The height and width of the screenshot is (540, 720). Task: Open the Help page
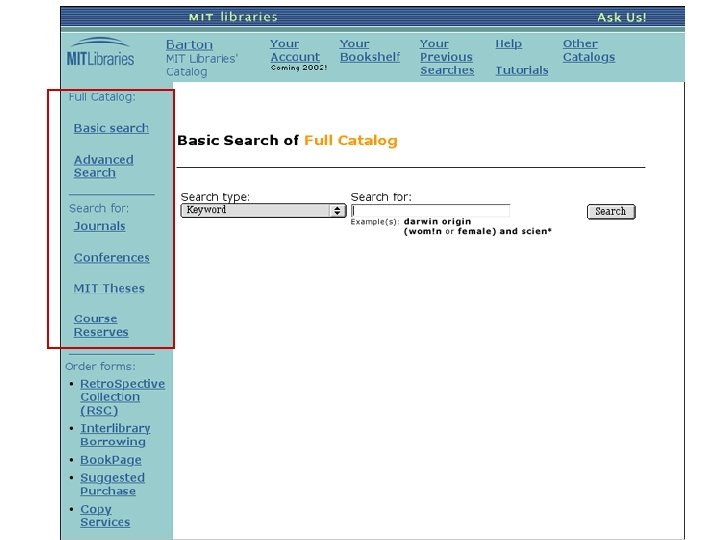[508, 44]
